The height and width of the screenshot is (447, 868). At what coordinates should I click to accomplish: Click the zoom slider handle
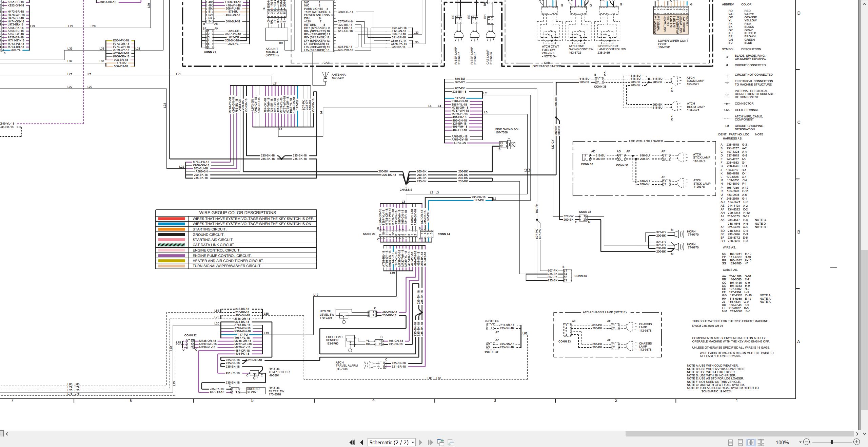click(831, 442)
